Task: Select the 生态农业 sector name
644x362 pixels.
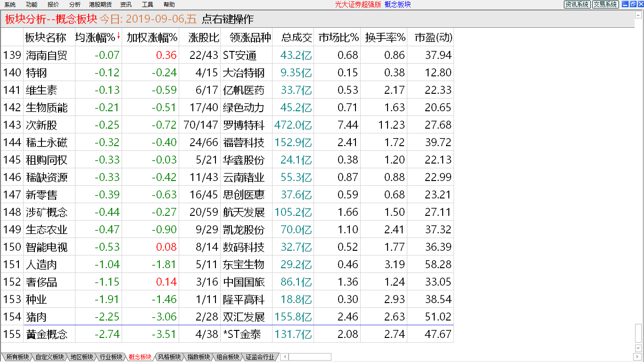Action: (47, 230)
